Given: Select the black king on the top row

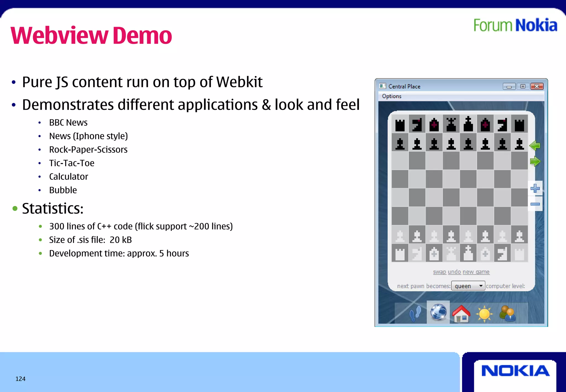Looking at the screenshot, I should 468,124.
